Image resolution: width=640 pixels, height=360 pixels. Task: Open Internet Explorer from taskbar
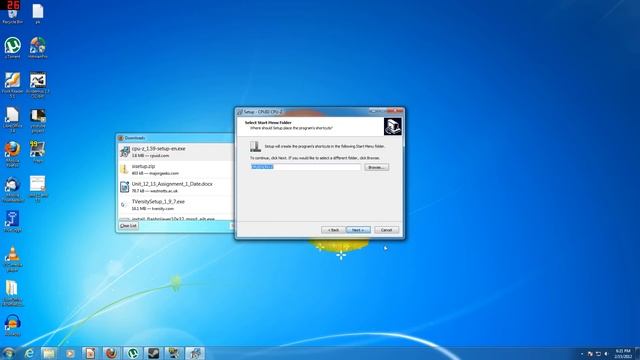29,353
